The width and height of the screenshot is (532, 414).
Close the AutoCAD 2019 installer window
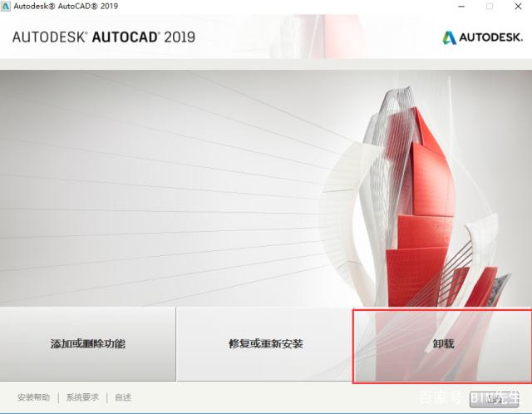pyautogui.click(x=518, y=6)
